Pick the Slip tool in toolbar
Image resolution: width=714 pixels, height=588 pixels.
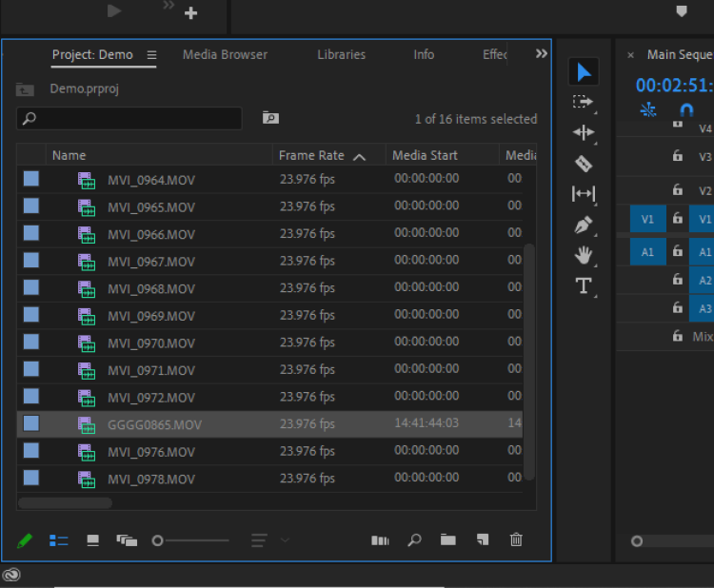point(584,194)
